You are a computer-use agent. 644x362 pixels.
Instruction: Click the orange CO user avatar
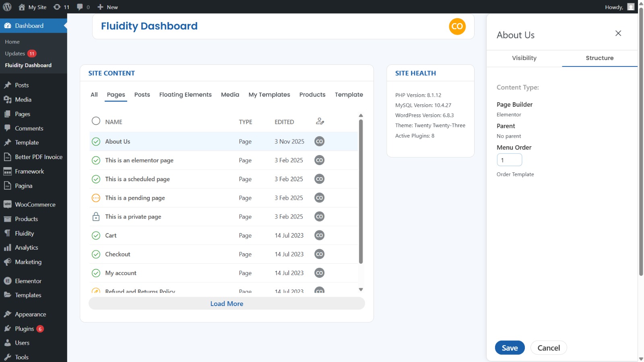pyautogui.click(x=457, y=27)
